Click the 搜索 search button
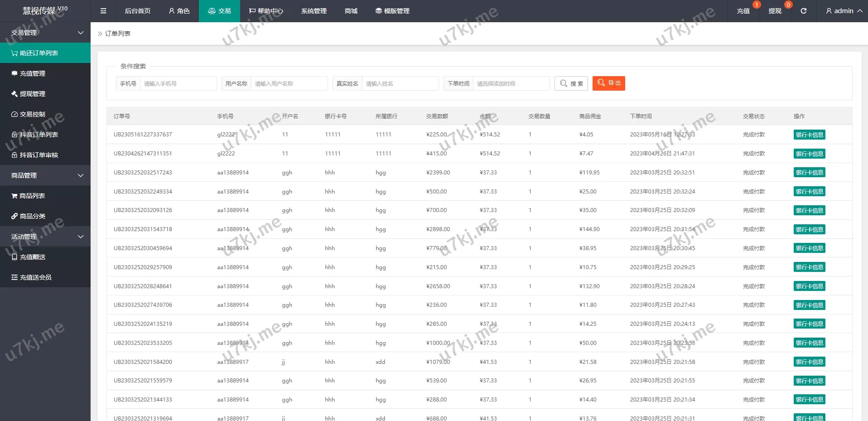868x421 pixels. point(571,83)
